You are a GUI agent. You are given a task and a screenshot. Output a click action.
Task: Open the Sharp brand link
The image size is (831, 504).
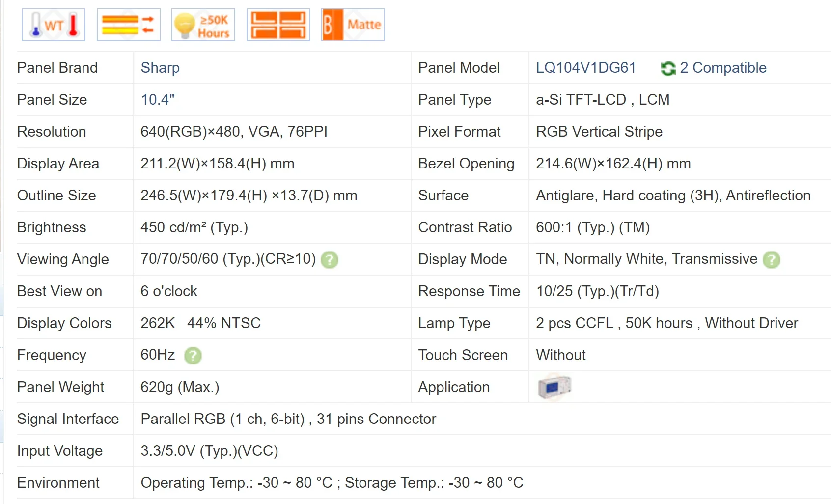click(x=160, y=68)
